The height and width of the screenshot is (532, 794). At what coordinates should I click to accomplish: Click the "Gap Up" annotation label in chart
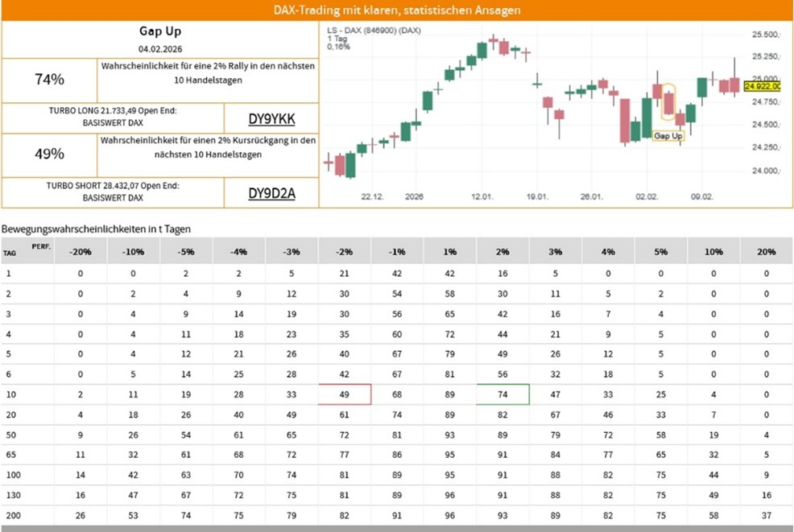pyautogui.click(x=668, y=136)
